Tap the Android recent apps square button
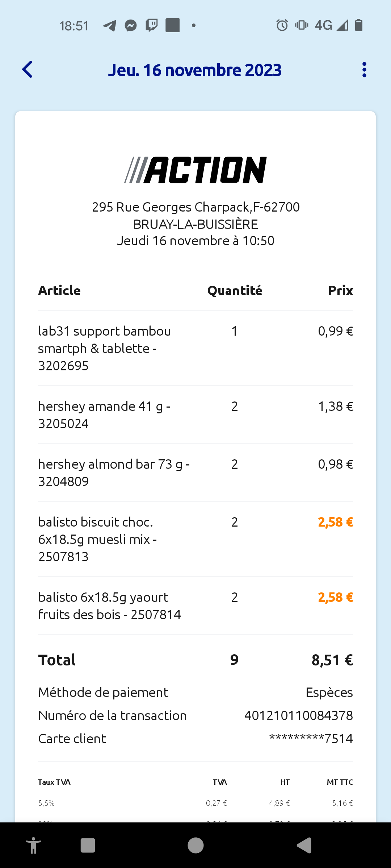Image resolution: width=391 pixels, height=868 pixels. pyautogui.click(x=88, y=846)
